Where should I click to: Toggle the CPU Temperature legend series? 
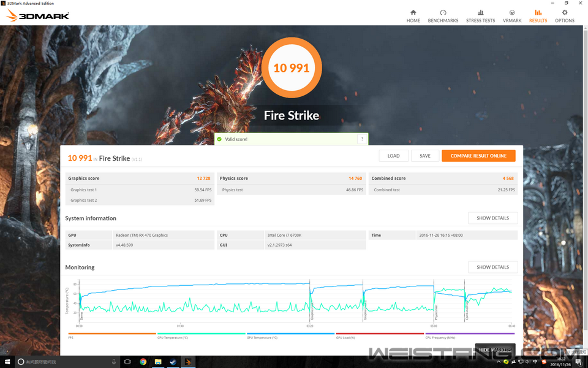pyautogui.click(x=172, y=337)
